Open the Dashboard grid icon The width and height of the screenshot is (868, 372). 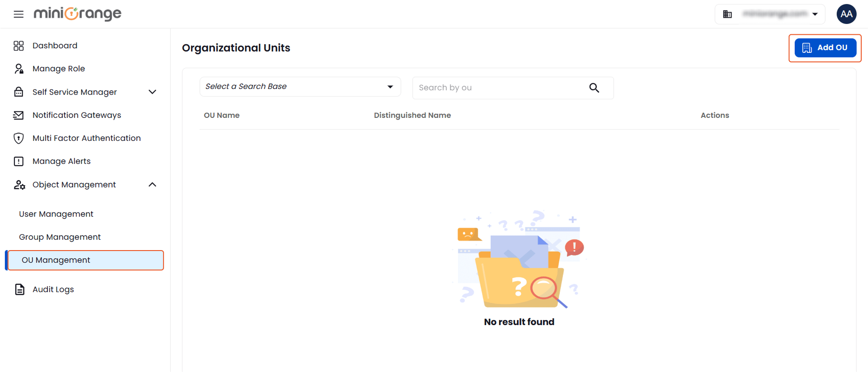click(19, 46)
